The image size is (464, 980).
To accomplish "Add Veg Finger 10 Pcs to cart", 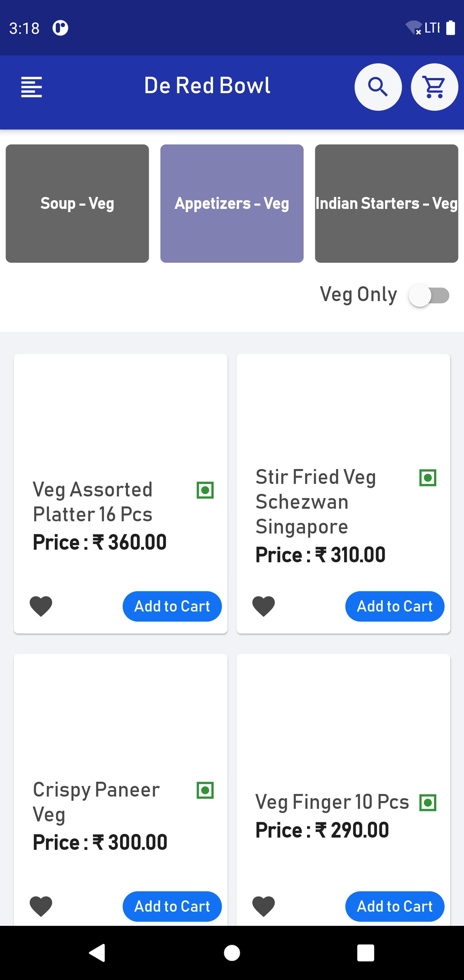I will point(395,906).
